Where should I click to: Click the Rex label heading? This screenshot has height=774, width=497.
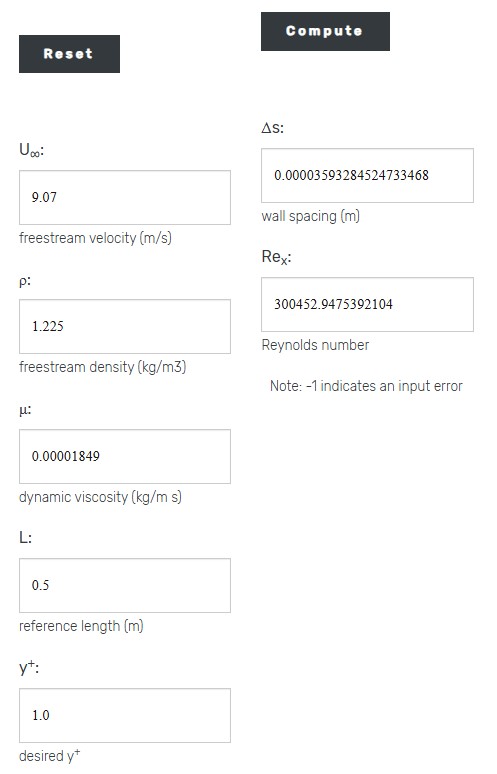click(x=276, y=257)
